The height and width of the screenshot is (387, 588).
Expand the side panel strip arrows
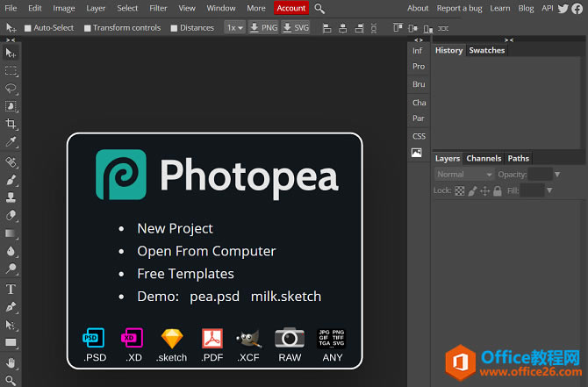point(419,39)
